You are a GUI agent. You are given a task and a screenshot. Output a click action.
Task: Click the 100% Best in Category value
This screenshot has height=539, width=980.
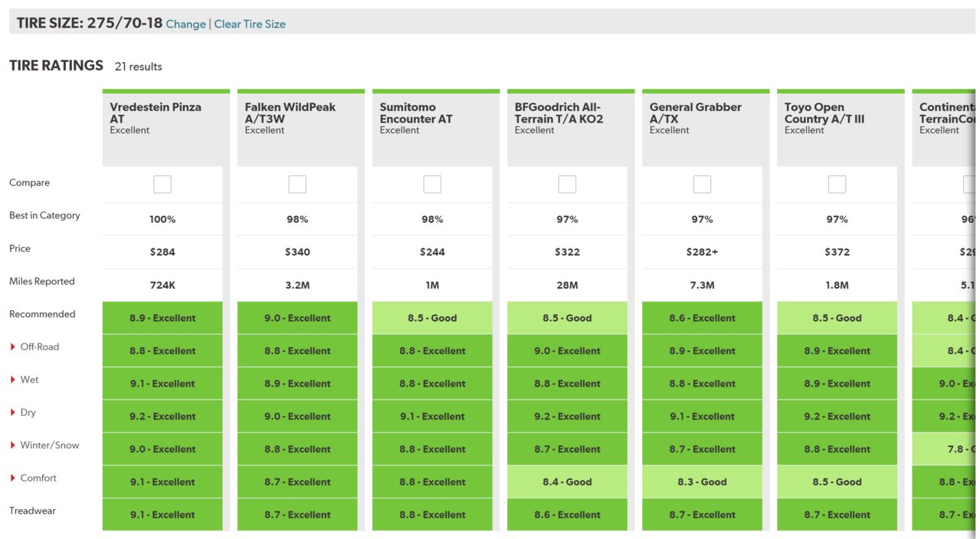[x=162, y=219]
